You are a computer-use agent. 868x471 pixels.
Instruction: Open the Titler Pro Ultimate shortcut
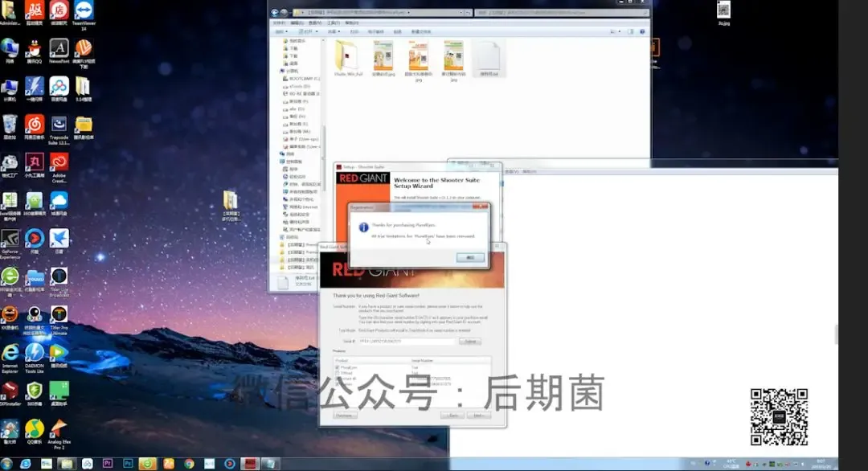coord(59,320)
